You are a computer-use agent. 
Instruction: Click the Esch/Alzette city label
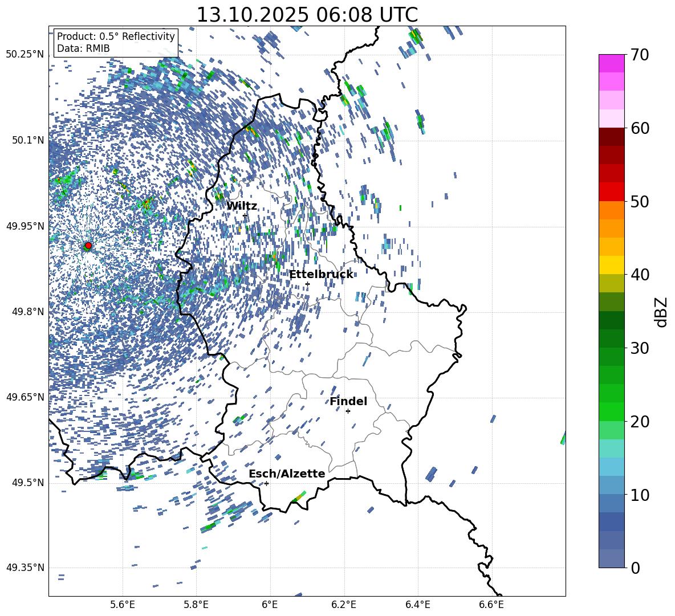(287, 474)
